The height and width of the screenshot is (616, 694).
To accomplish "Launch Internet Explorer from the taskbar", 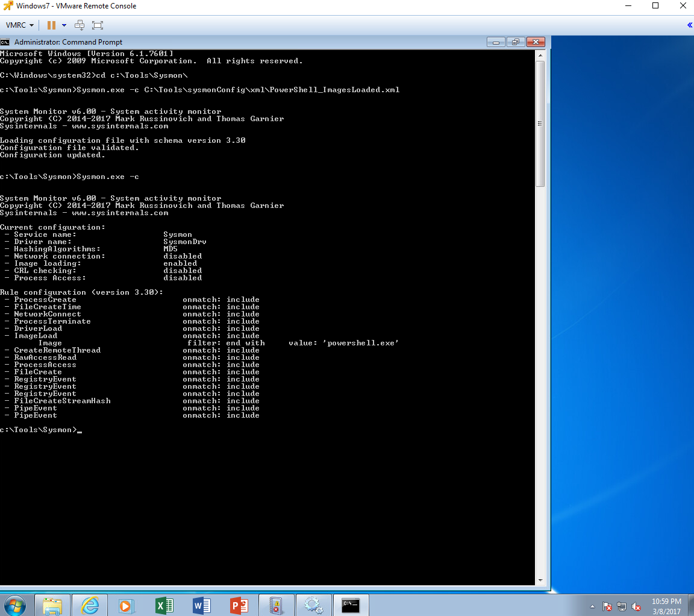I will point(90,605).
